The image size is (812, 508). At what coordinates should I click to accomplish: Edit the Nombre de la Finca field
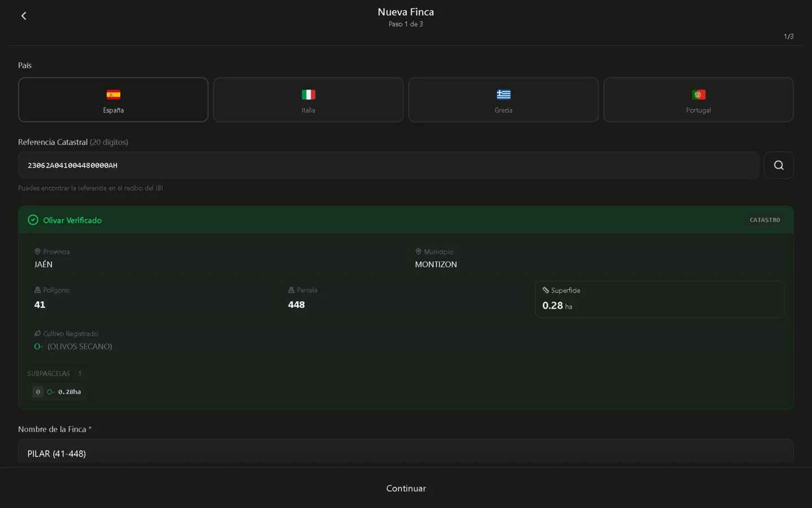(x=405, y=453)
